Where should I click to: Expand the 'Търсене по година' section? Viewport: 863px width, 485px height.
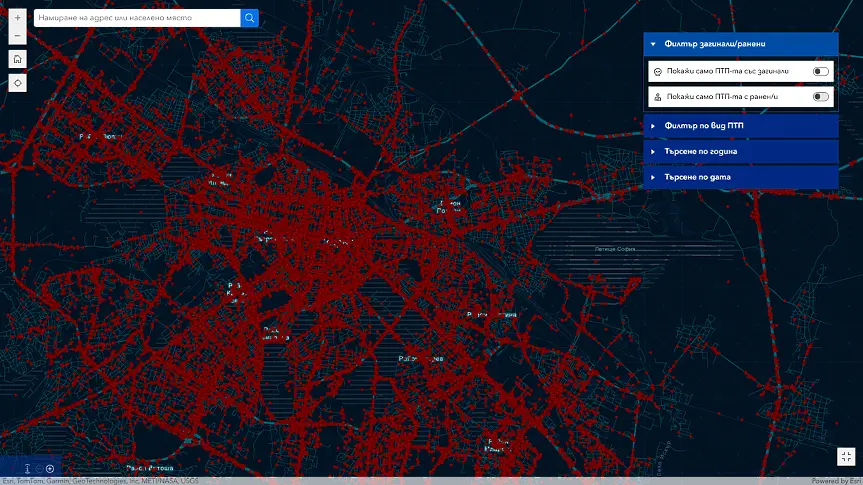740,152
